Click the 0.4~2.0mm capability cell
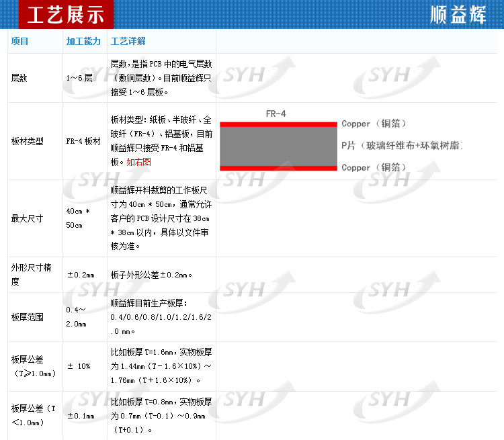This screenshot has height=440, width=504. point(76,317)
